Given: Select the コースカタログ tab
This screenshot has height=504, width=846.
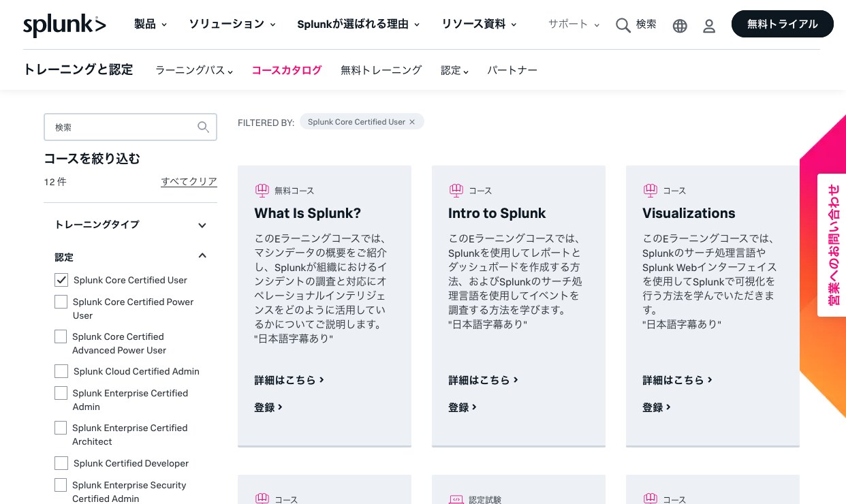Looking at the screenshot, I should tap(287, 70).
